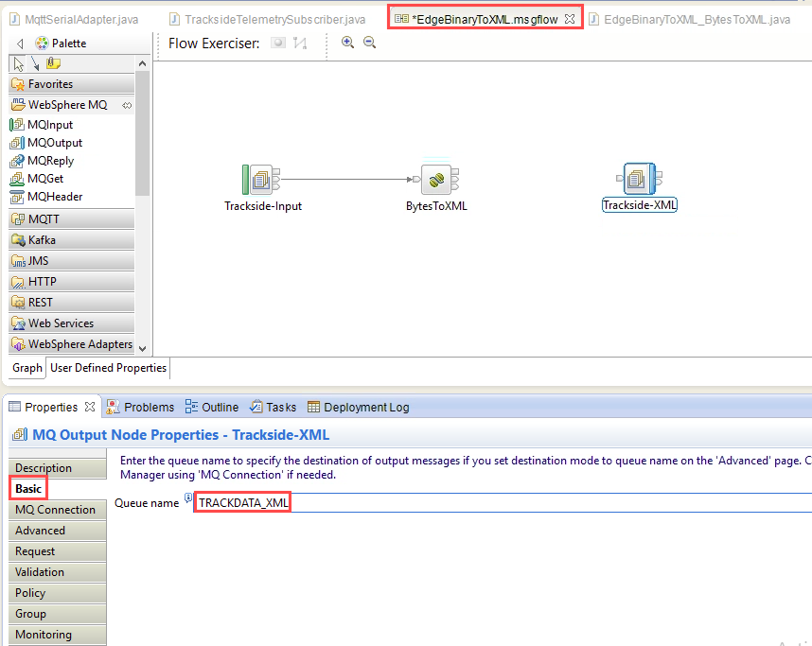Open Monitoring properties page
The width and height of the screenshot is (812, 646).
[x=58, y=635]
